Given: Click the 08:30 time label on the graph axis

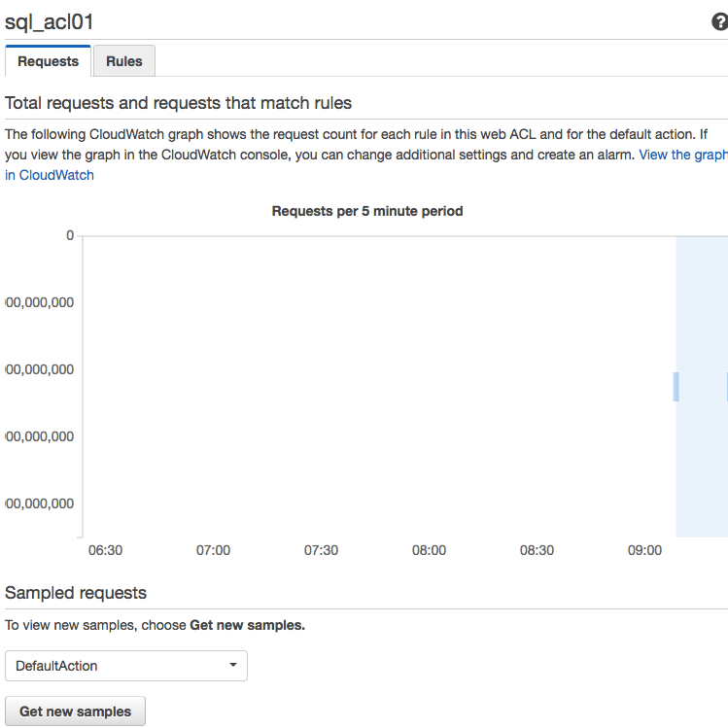Looking at the screenshot, I should tap(537, 550).
